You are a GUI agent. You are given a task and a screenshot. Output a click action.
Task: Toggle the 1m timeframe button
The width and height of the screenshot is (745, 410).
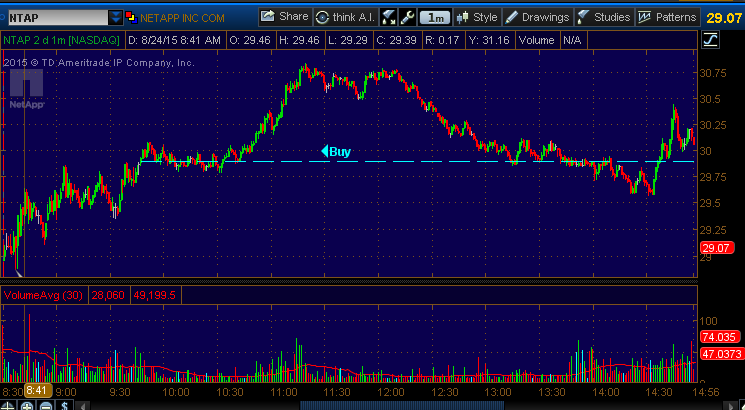pyautogui.click(x=434, y=17)
